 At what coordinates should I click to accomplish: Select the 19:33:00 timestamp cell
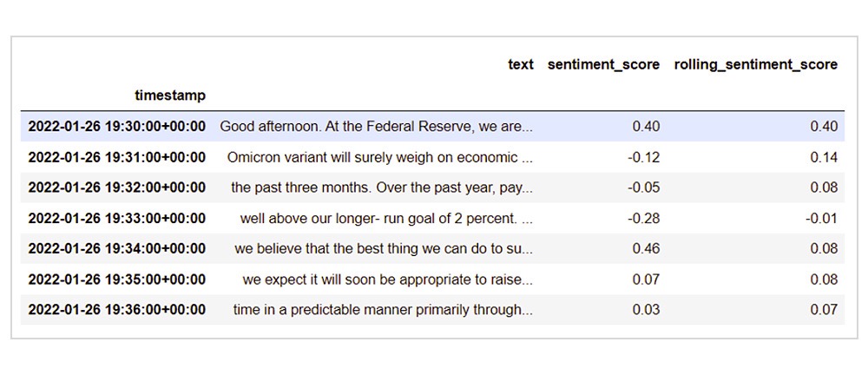click(117, 218)
